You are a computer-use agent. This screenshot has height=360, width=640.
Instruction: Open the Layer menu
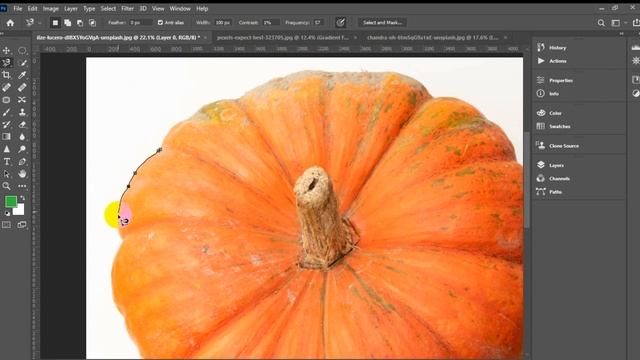(x=71, y=9)
